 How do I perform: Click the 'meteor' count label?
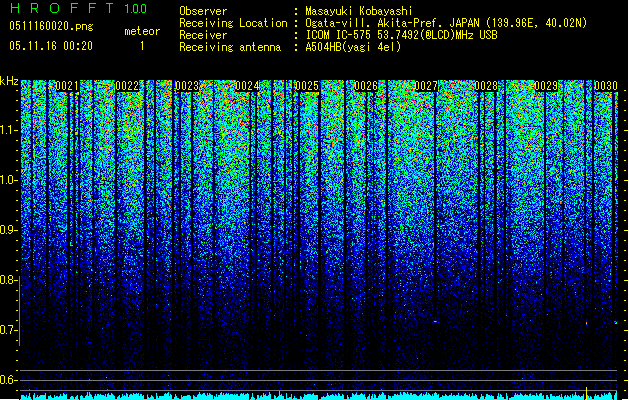point(142,31)
